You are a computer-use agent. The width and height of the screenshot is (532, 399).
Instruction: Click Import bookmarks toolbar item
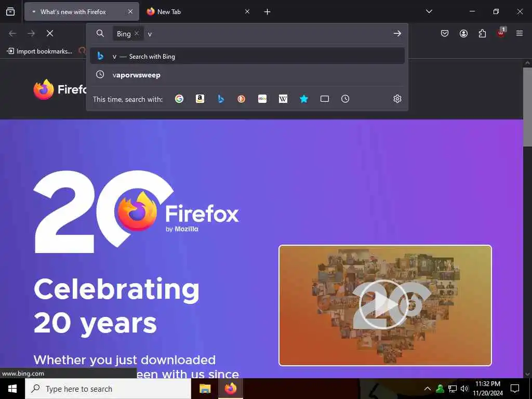pos(39,51)
